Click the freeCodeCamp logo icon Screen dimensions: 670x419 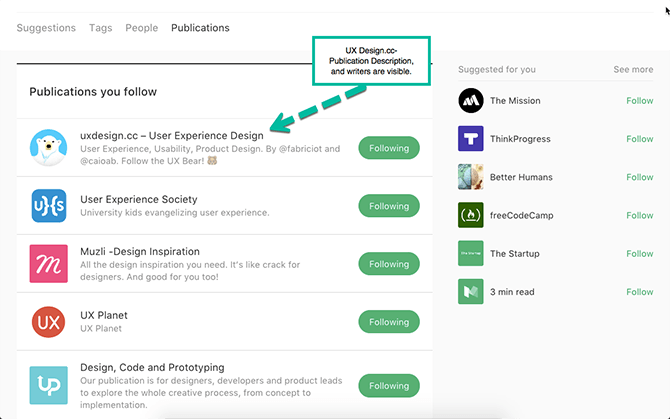pos(470,215)
